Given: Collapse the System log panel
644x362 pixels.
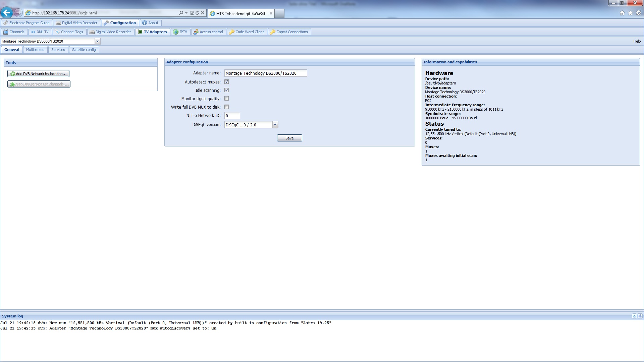Looking at the screenshot, I should pyautogui.click(x=634, y=316).
